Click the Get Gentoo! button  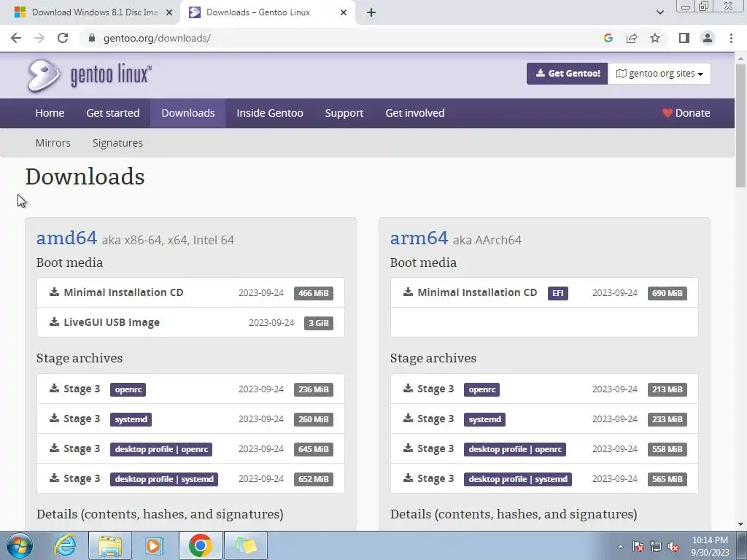click(567, 74)
